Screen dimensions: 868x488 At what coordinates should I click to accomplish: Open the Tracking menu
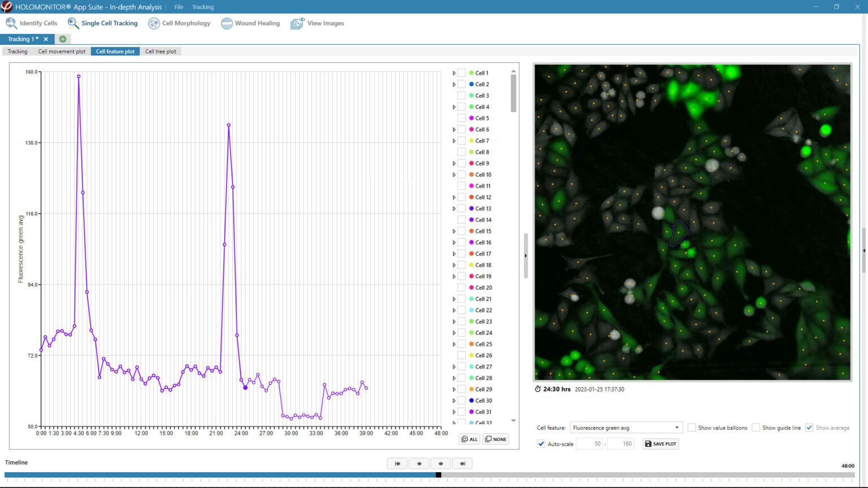coord(202,7)
